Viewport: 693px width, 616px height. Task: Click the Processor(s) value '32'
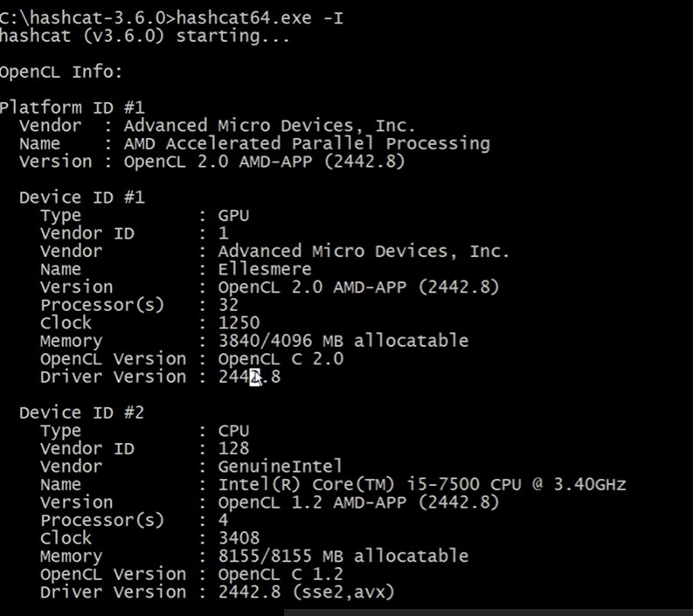[228, 305]
